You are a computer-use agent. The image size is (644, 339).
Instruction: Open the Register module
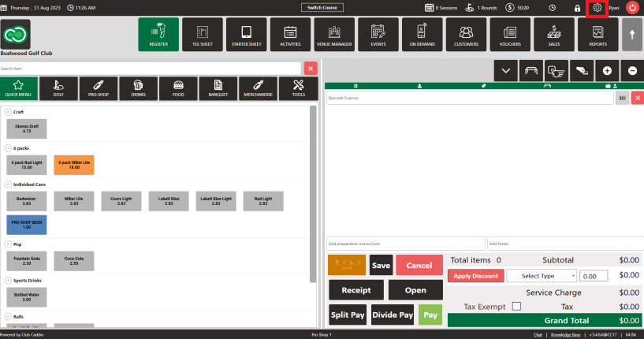158,35
